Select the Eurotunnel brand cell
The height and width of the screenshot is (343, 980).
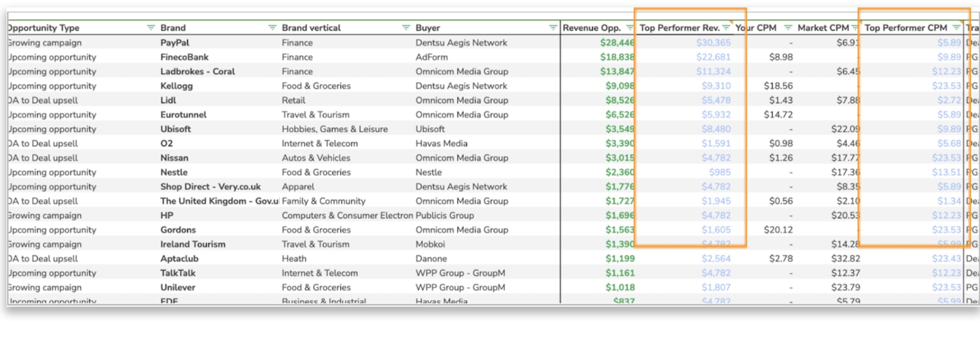pos(183,115)
